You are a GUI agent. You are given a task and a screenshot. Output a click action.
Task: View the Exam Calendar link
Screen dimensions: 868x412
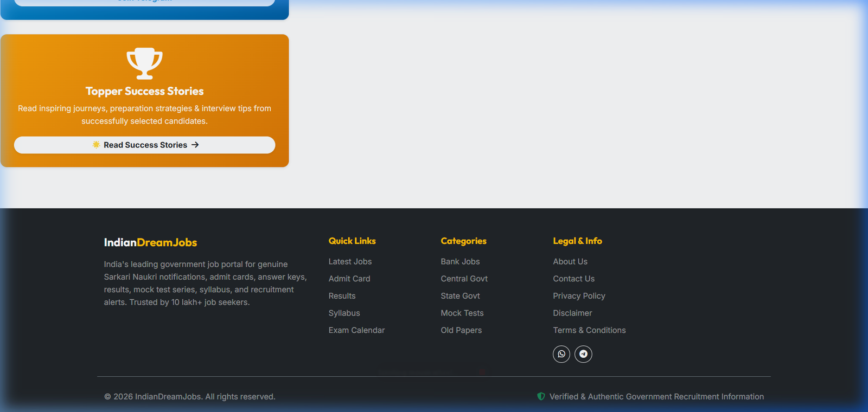coord(356,330)
